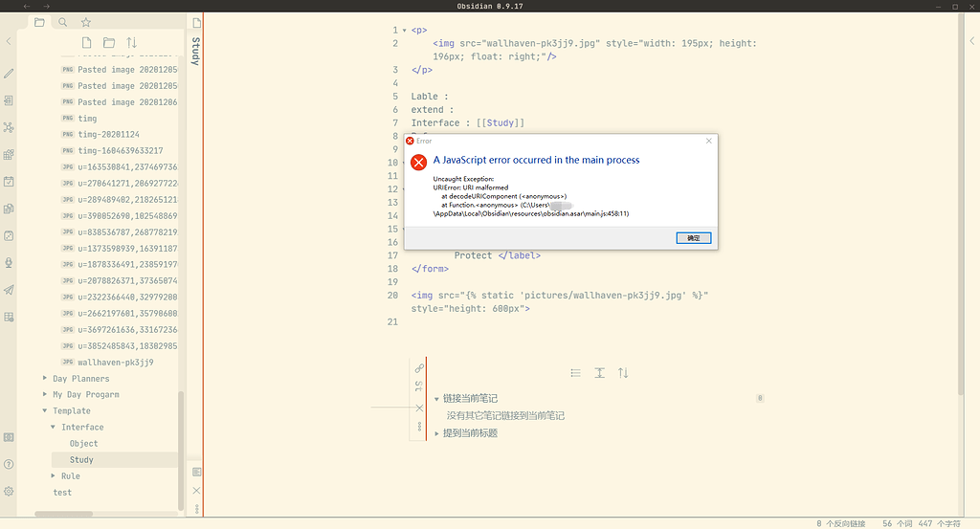Viewport: 980px width, 529px height.
Task: Expand the My Day Progarm folder
Action: pos(46,395)
